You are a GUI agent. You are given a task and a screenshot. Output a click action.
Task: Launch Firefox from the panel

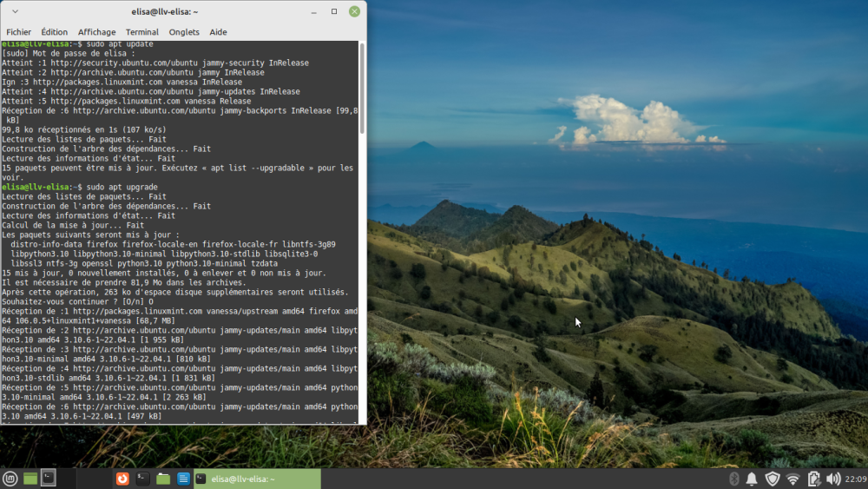(x=123, y=479)
